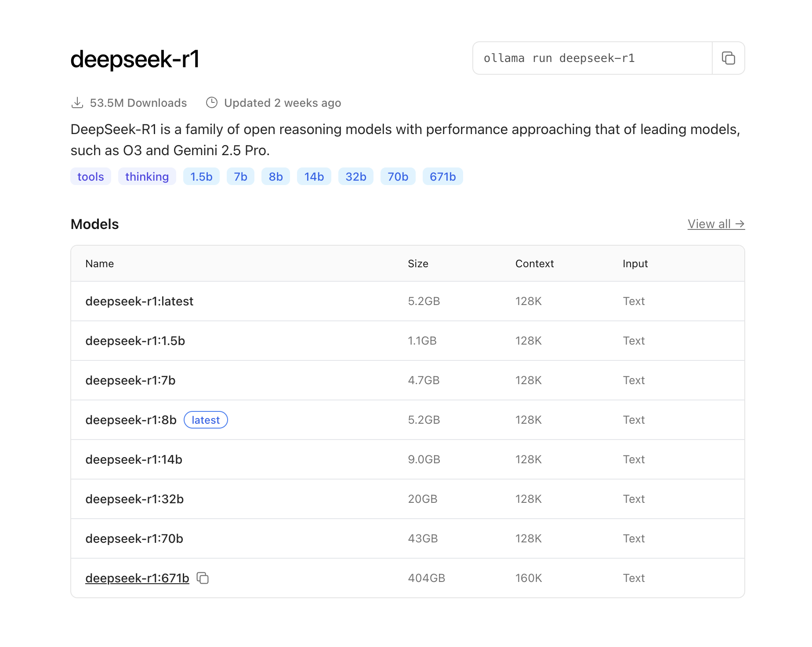Click the 4.7GB size cell
This screenshot has height=647, width=812.
424,380
